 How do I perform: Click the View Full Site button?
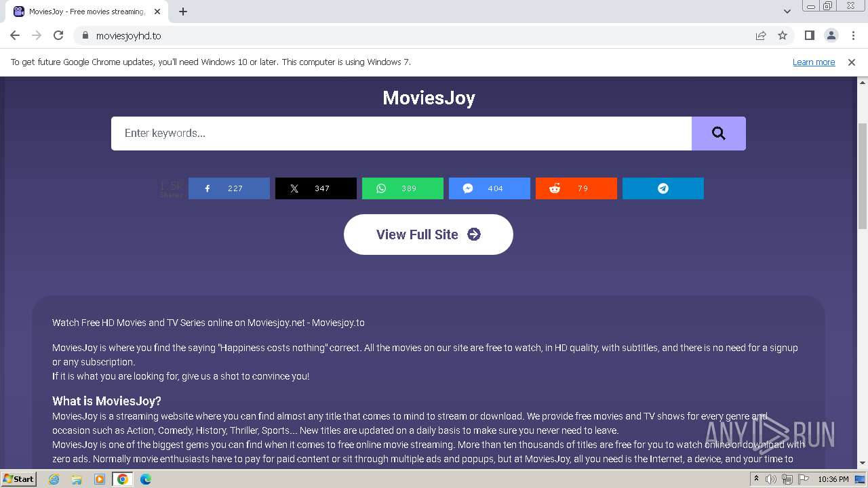[429, 235]
